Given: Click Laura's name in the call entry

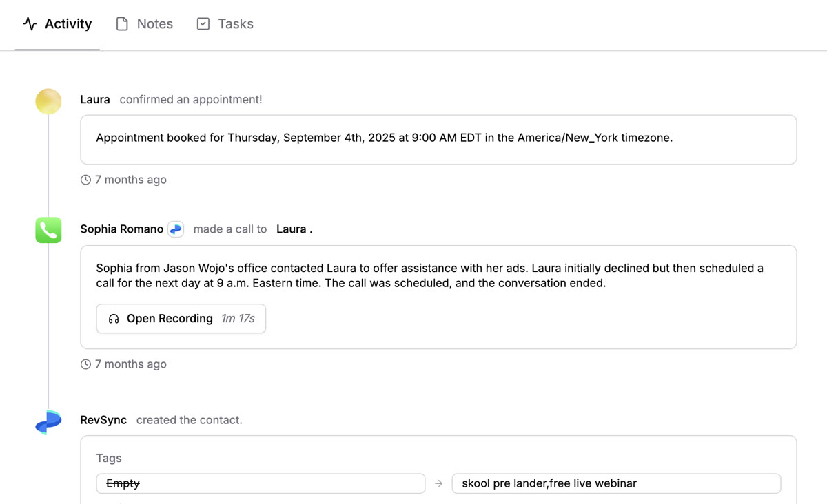Looking at the screenshot, I should pyautogui.click(x=292, y=229).
